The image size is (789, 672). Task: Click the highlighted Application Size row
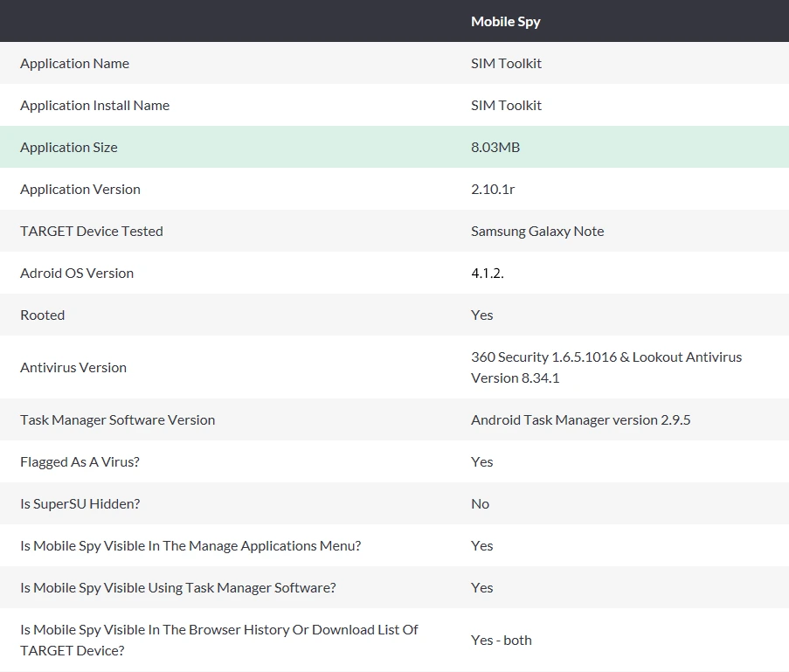[x=395, y=147]
